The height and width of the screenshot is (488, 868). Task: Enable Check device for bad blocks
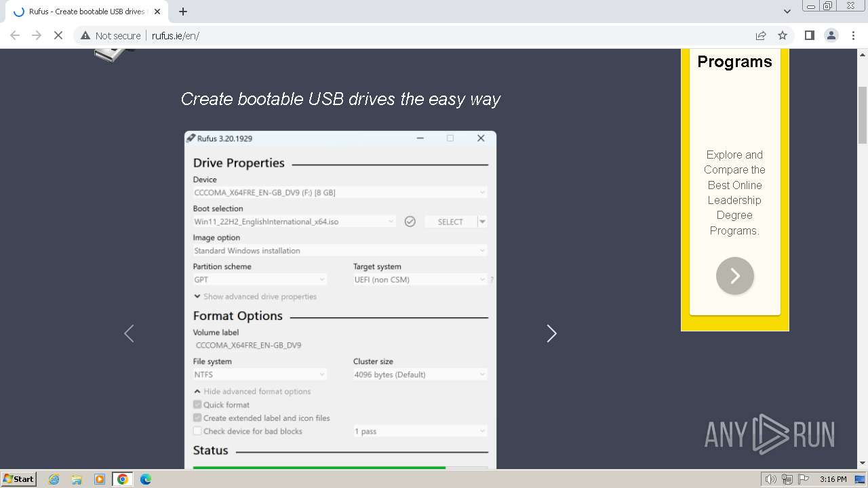[x=197, y=431]
